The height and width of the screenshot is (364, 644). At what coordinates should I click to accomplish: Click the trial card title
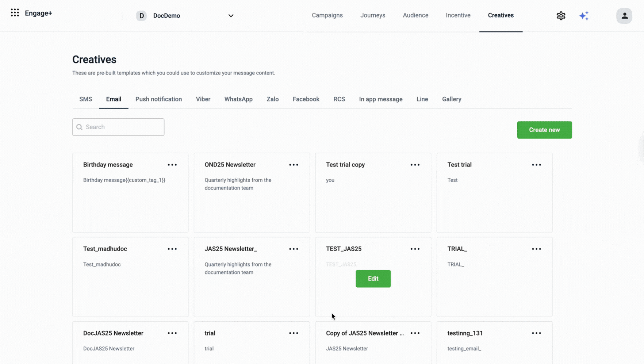[210, 333]
